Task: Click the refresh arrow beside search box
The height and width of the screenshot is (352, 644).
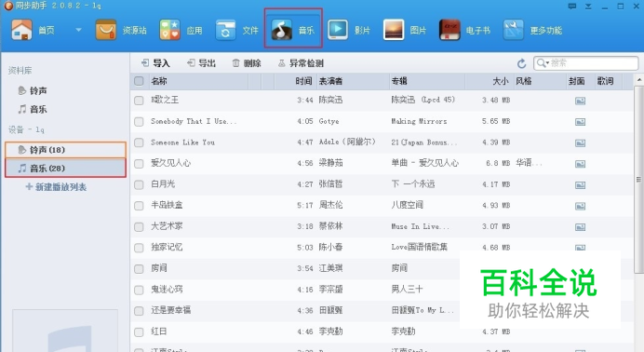Action: coord(521,63)
